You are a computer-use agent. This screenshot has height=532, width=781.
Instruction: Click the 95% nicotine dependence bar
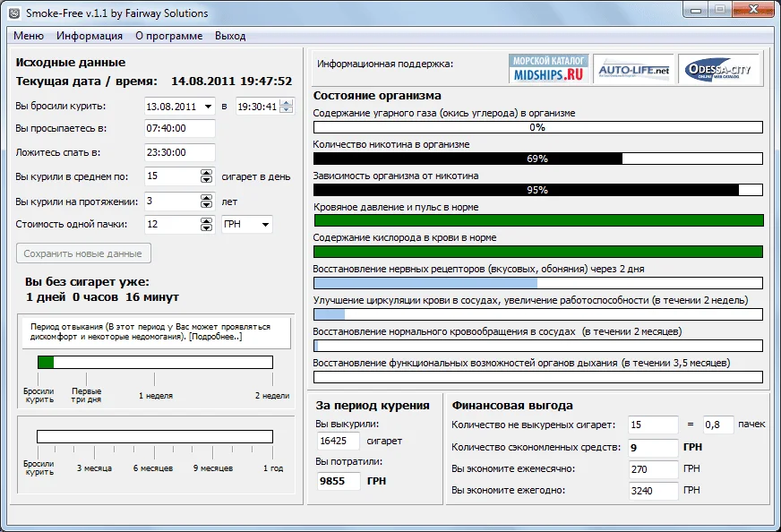click(x=537, y=190)
